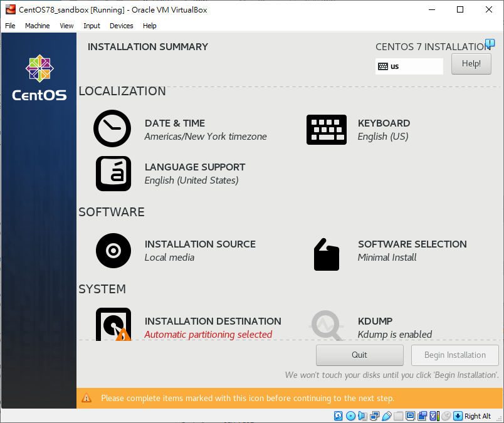
Task: Open the Machine menu
Action: click(x=38, y=26)
